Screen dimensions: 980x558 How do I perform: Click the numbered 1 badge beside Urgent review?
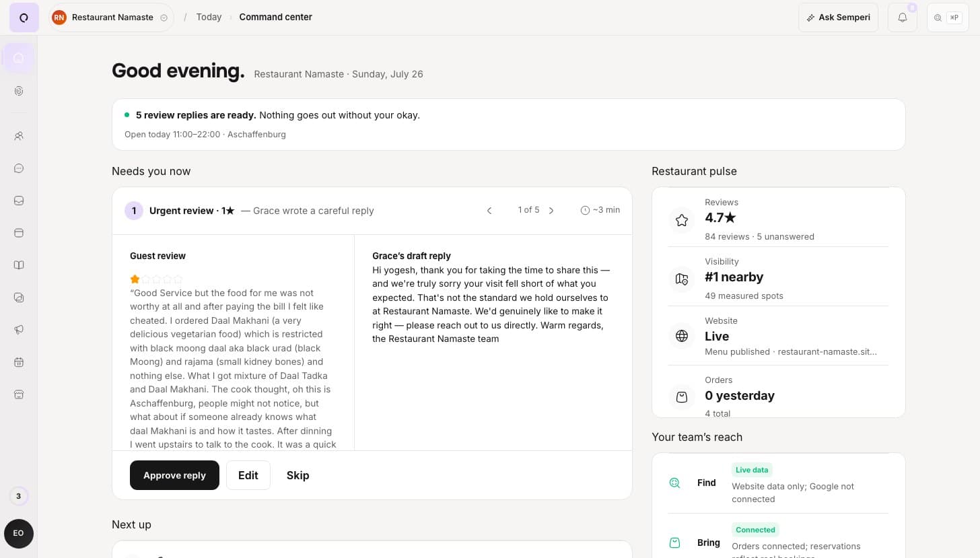pos(134,211)
